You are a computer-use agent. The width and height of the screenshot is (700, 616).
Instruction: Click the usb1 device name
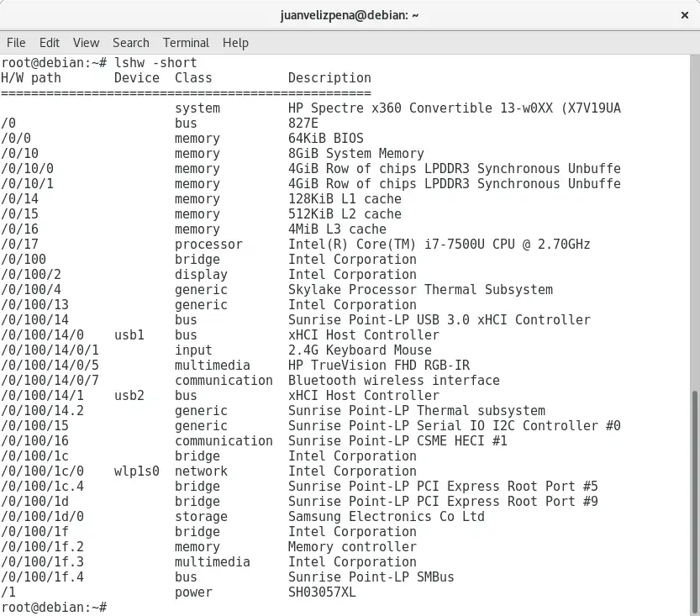coord(129,335)
